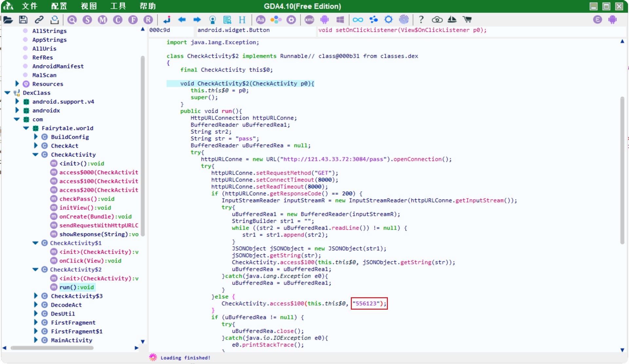The width and height of the screenshot is (629, 364).
Task: Expand the androidx package
Action: click(17, 110)
